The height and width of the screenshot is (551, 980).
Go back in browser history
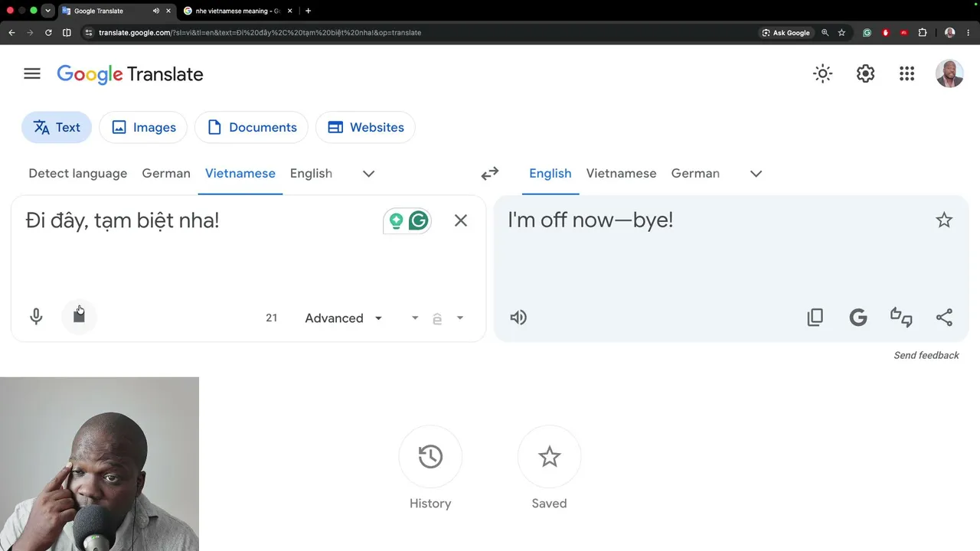click(x=11, y=33)
